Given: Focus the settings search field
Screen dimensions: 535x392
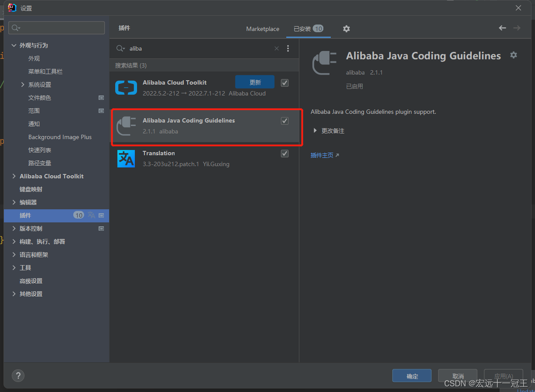Looking at the screenshot, I should [57, 28].
